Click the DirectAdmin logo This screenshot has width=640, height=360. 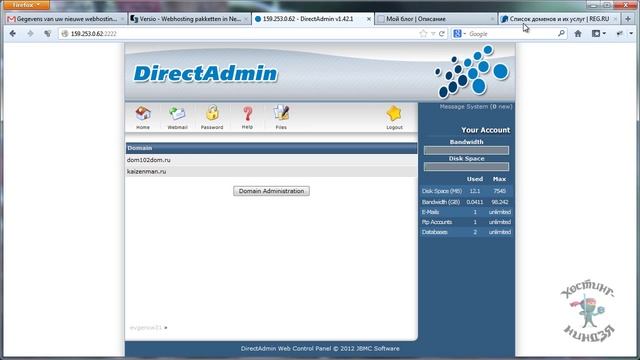point(205,73)
